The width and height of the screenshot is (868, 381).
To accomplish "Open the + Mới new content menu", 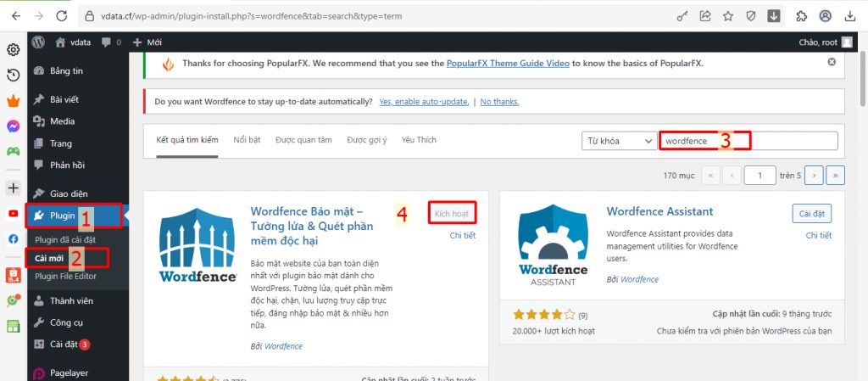I will point(147,42).
